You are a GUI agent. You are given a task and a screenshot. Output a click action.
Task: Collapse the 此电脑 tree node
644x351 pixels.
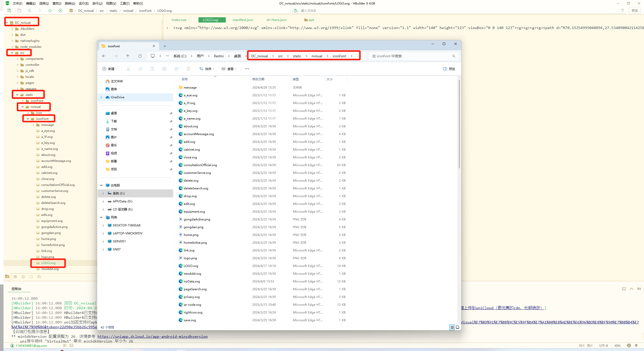[x=101, y=185]
